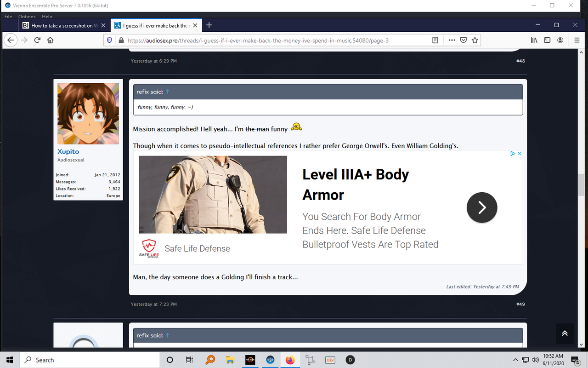
Task: Save the page to Pocket
Action: click(464, 40)
